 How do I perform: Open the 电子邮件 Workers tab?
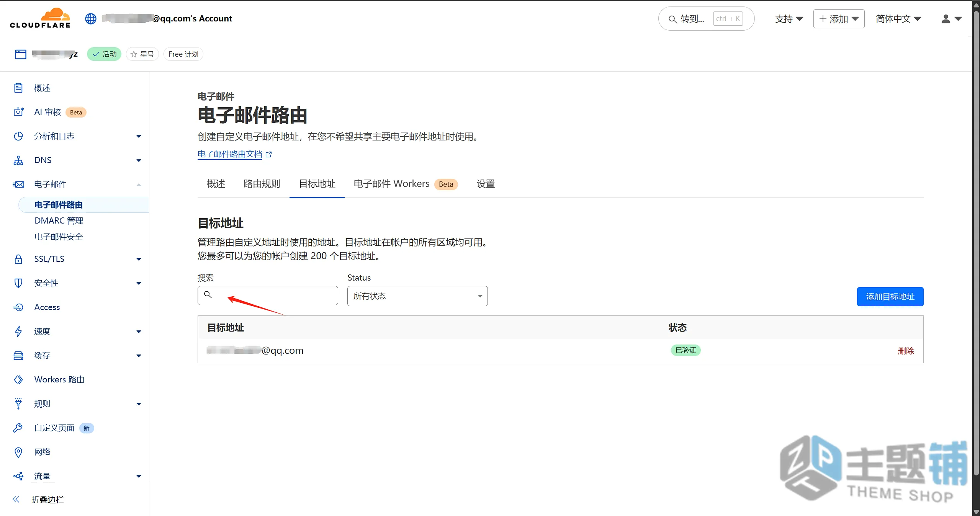406,184
